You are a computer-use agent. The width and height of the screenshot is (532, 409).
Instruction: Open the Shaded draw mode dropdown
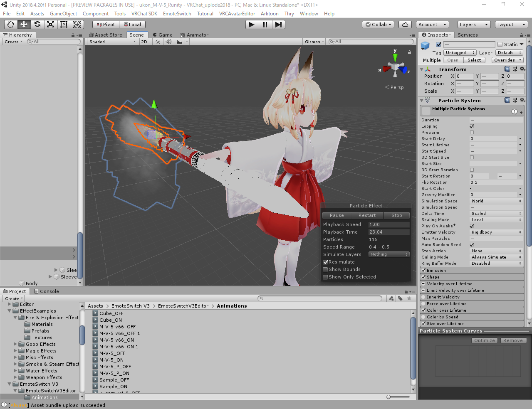click(112, 42)
